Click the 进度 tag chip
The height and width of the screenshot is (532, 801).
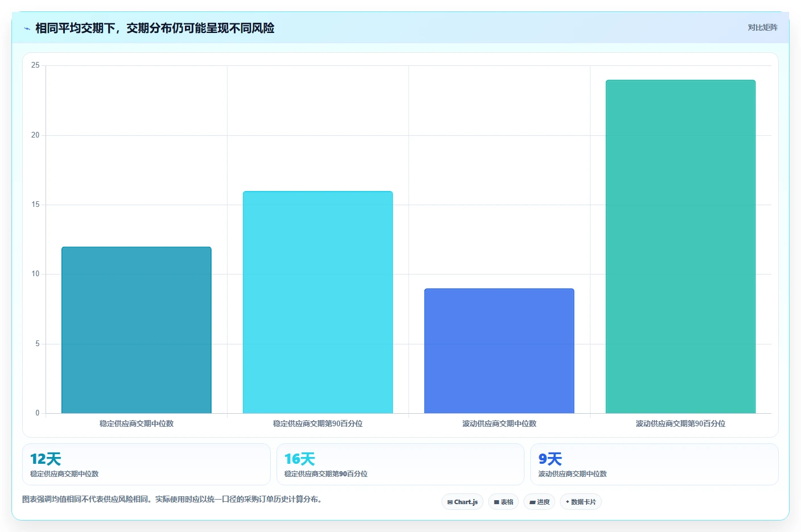pyautogui.click(x=539, y=502)
